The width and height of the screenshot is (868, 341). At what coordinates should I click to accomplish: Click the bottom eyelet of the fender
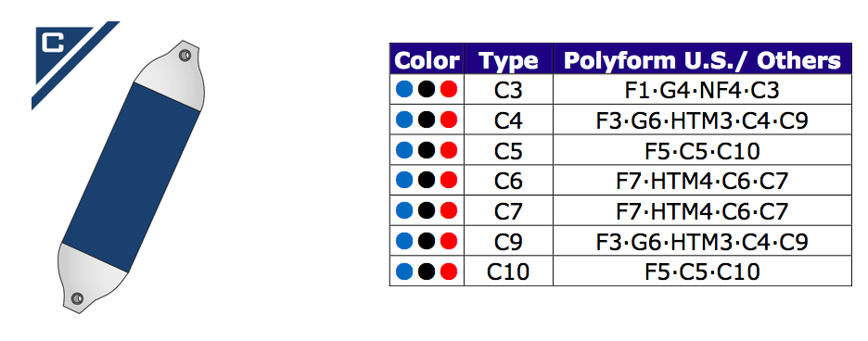coord(78,298)
